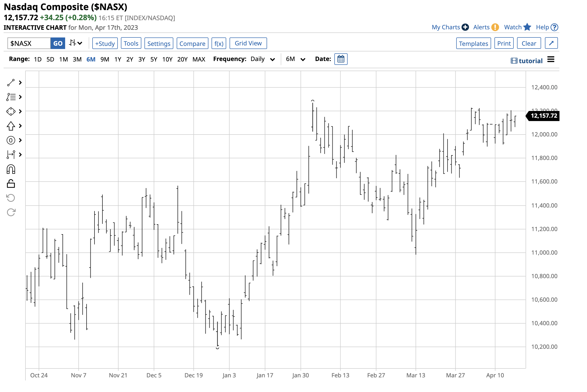Choose the up arrow marker tool
Image resolution: width=587 pixels, height=392 pixels.
tap(11, 126)
